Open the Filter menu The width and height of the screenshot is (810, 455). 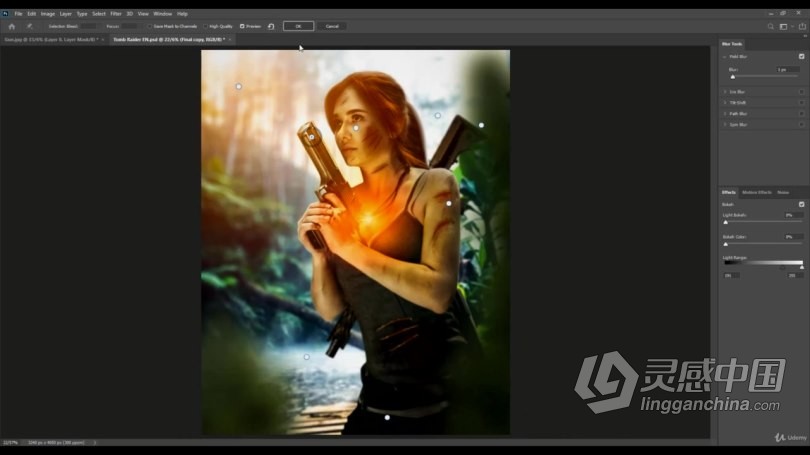(116, 14)
